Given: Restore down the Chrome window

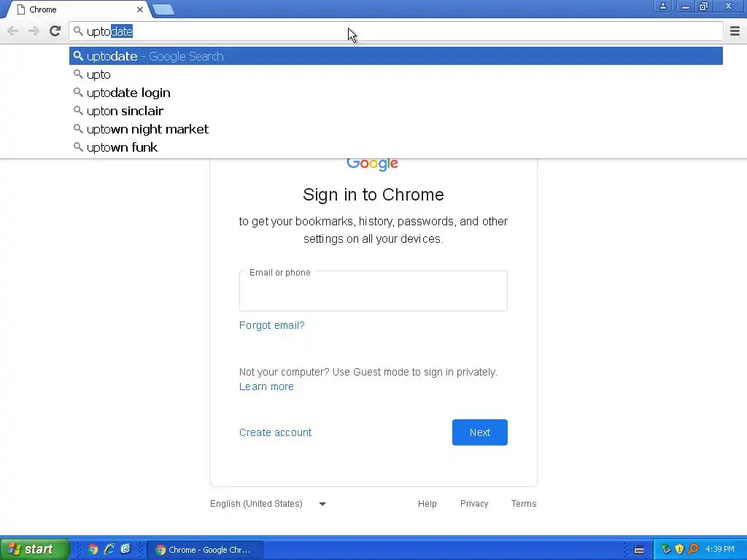Looking at the screenshot, I should pos(704,6).
